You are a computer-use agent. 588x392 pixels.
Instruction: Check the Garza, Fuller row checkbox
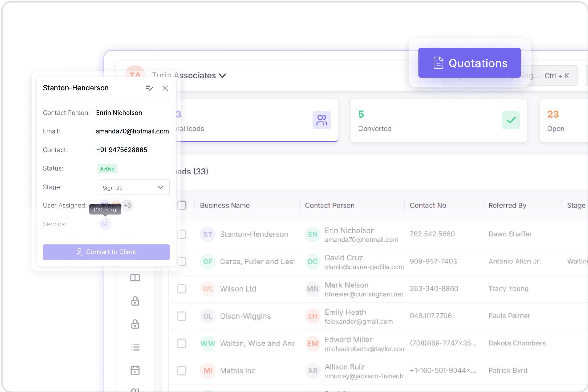[x=182, y=262]
